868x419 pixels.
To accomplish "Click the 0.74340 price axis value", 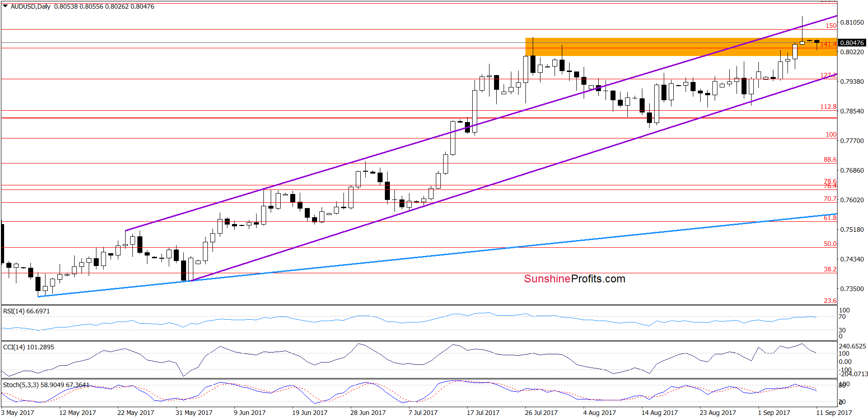I will pos(852,259).
